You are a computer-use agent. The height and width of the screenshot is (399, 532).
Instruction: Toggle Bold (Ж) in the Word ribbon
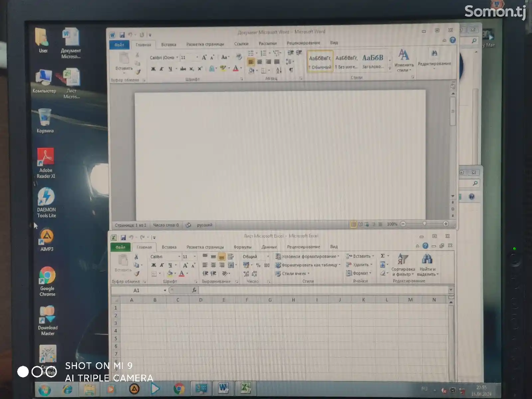tap(153, 69)
